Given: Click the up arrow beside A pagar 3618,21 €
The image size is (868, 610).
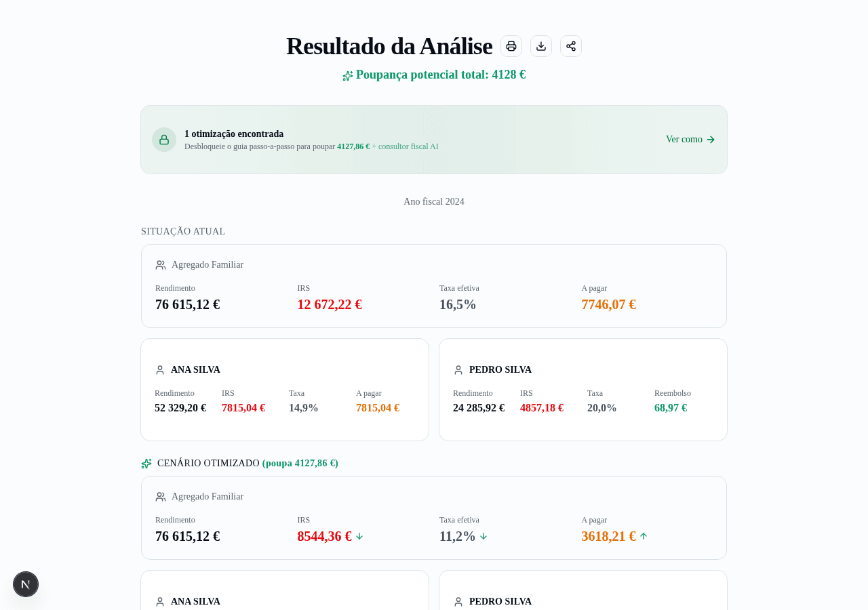Looking at the screenshot, I should 644,536.
